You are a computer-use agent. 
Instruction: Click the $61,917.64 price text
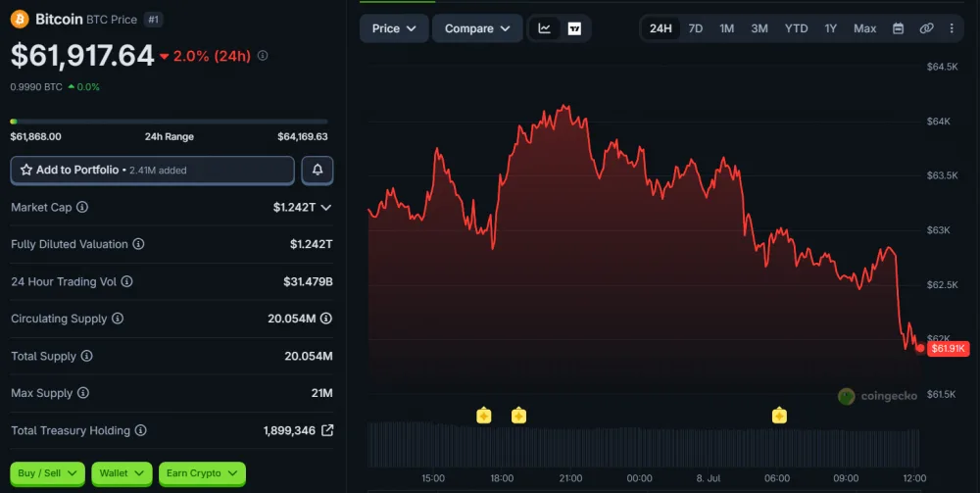[x=82, y=56]
